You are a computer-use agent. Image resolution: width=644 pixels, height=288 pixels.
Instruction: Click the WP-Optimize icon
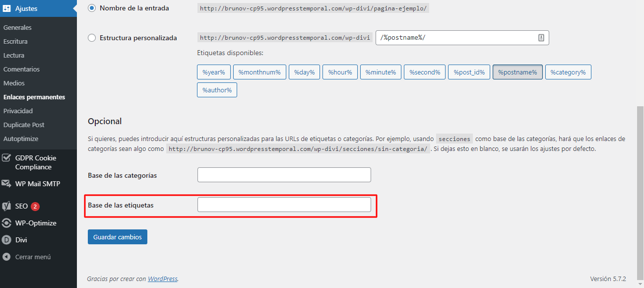pyautogui.click(x=7, y=223)
